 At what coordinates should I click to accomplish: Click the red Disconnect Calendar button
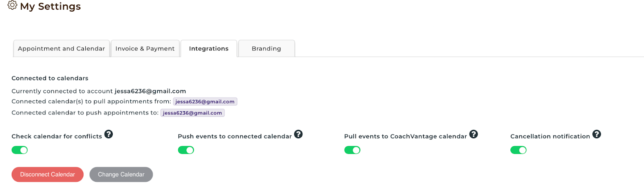tap(47, 174)
